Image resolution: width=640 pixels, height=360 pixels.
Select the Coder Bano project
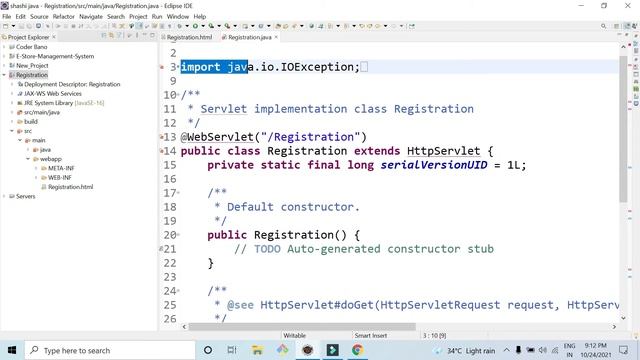pos(31,47)
